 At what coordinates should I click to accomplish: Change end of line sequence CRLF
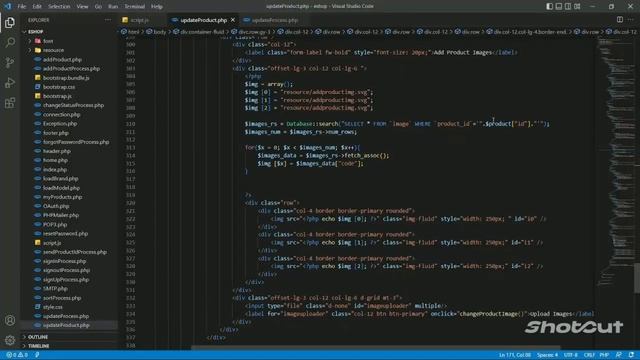coord(589,355)
